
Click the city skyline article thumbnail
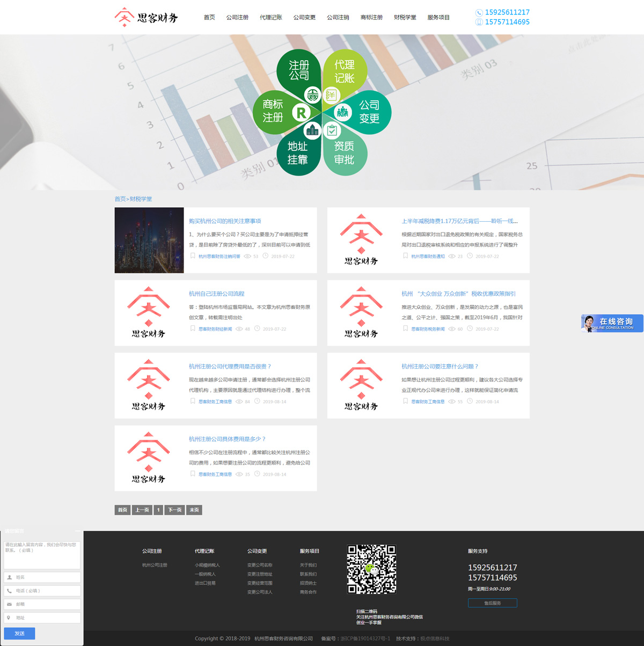coord(149,240)
